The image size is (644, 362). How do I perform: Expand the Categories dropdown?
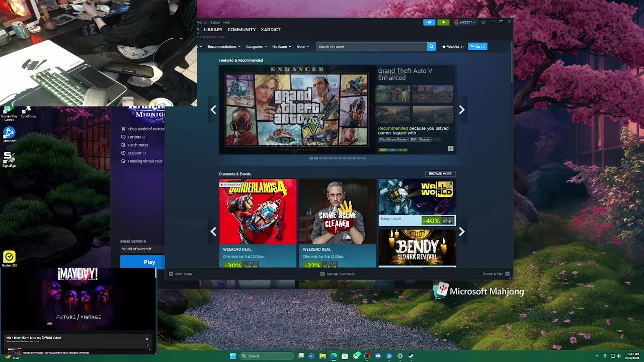click(256, 47)
